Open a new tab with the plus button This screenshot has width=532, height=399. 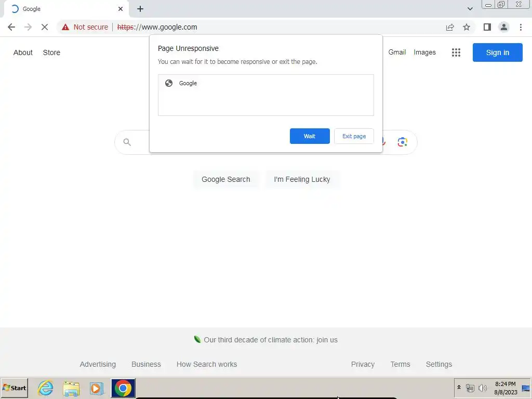point(140,9)
